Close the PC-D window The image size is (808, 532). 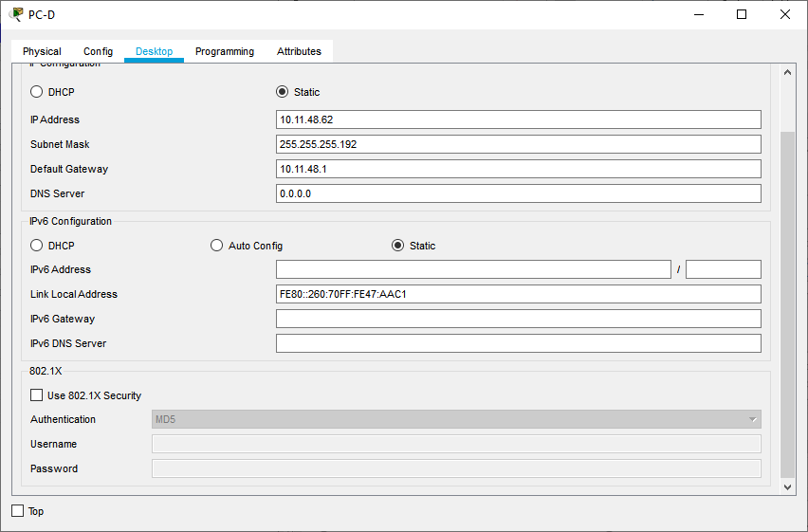[785, 14]
